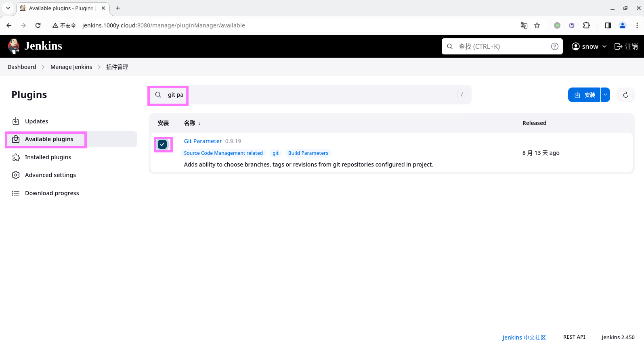644x348 pixels.
Task: Click the not-secure warning icon
Action: tap(55, 25)
